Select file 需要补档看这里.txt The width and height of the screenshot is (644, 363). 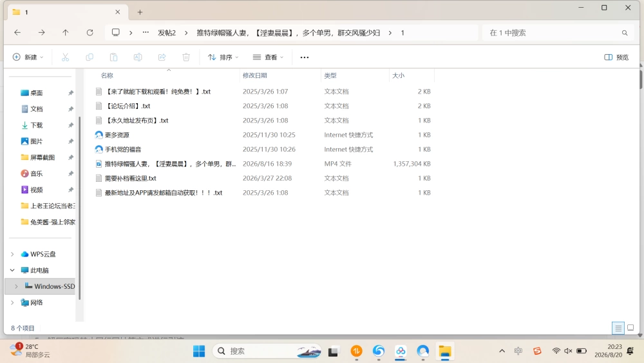tap(130, 178)
